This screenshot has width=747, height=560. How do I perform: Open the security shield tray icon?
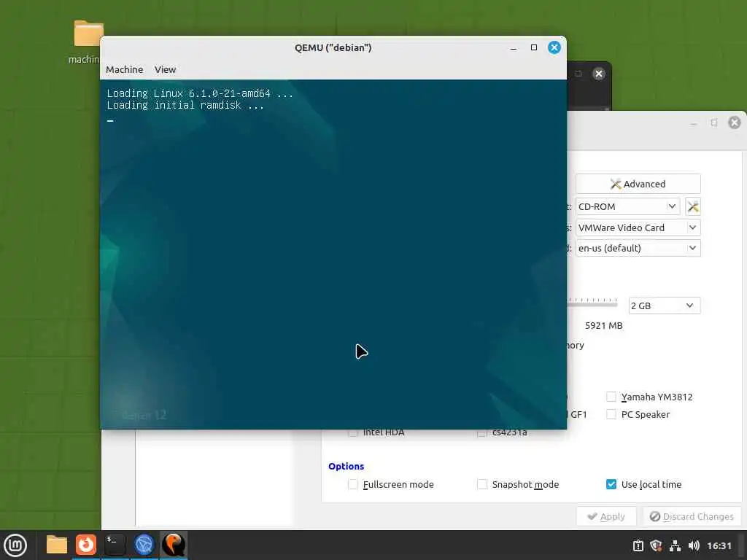(656, 545)
